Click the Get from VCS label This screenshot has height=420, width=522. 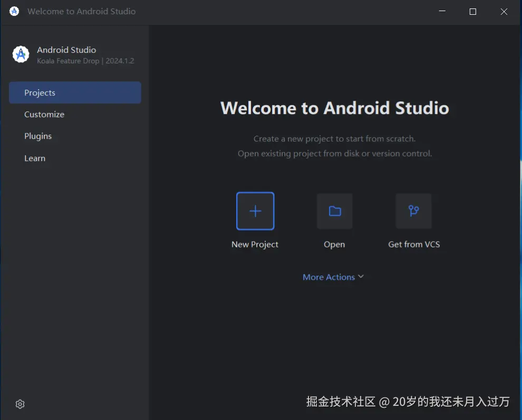click(x=414, y=244)
